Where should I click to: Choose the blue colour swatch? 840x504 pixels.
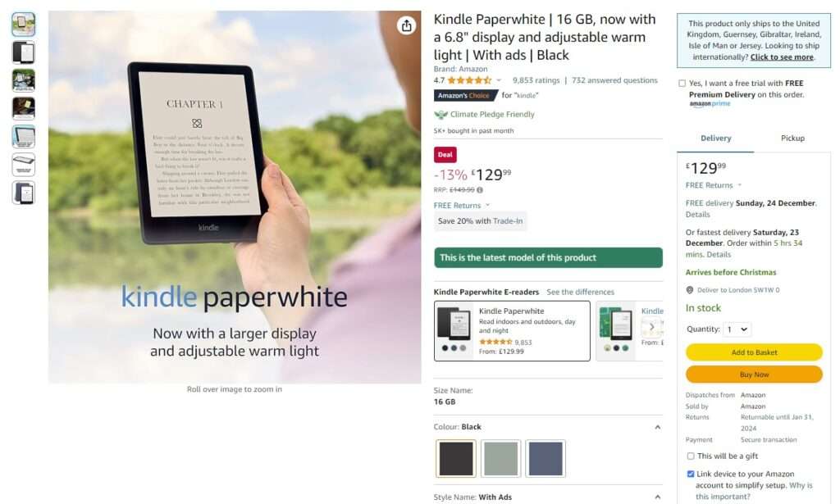(546, 459)
